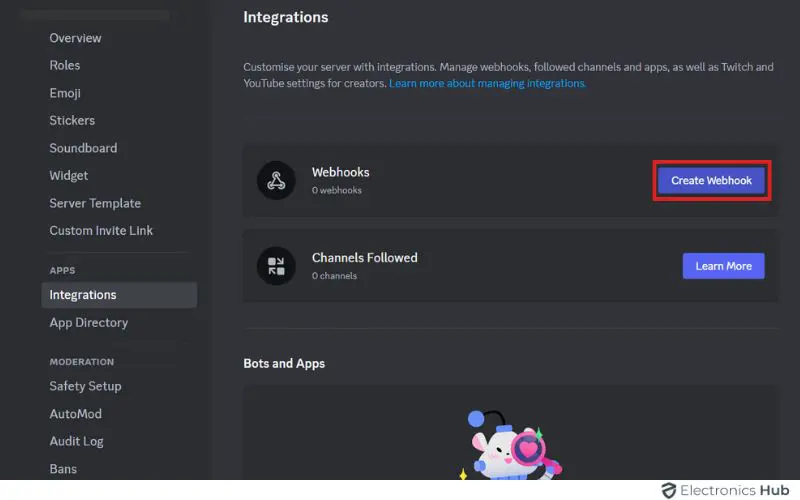
Task: Open the managing integrations help link
Action: (488, 84)
